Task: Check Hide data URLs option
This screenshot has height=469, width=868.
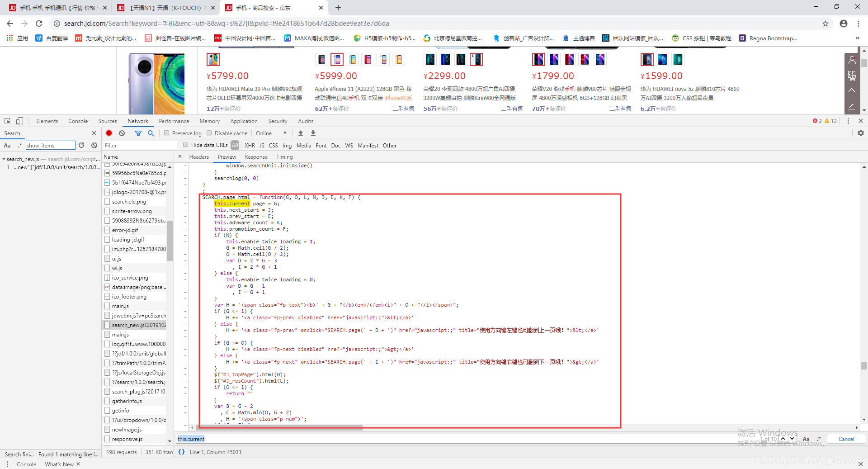Action: (x=186, y=145)
